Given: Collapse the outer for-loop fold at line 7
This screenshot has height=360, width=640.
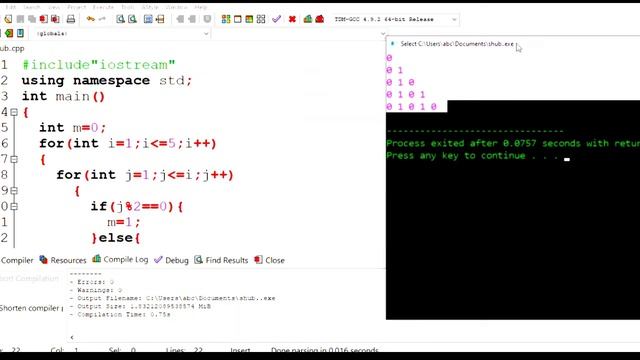Looking at the screenshot, I should [x=14, y=159].
